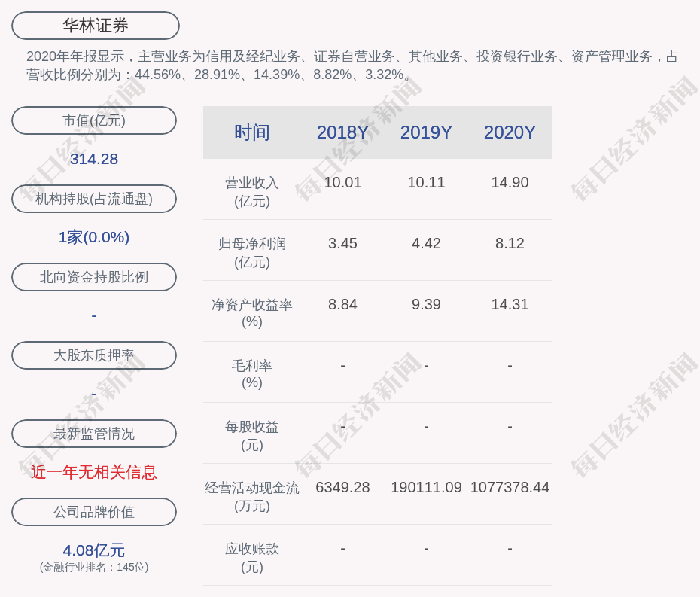Click the 6349.28 cash flow value
Screen dimensions: 700x597
point(342,487)
